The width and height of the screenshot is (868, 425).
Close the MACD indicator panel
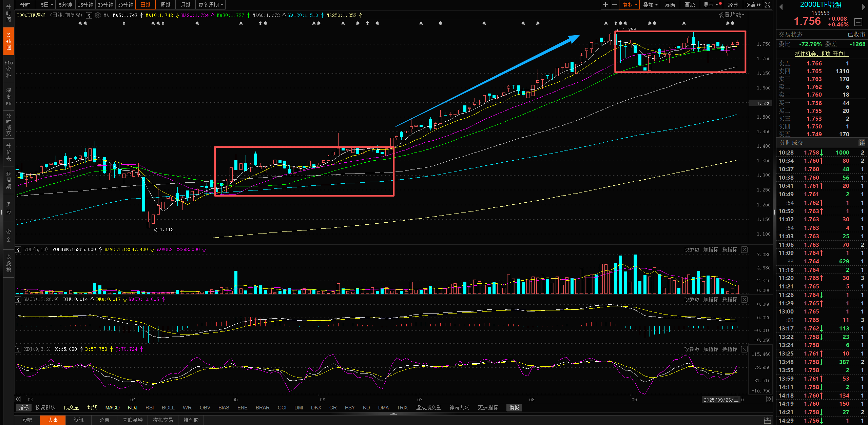[744, 300]
